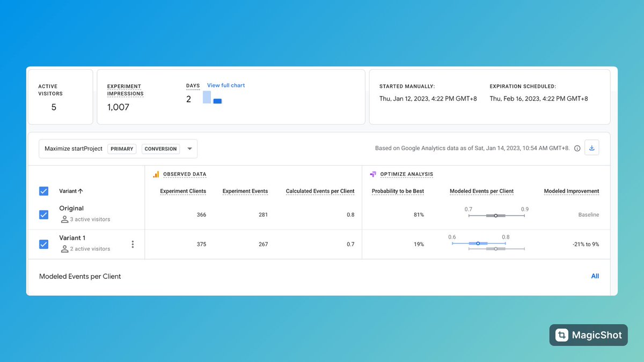Viewport: 644px width, 362px height.
Task: Click the days bar chart thumbnail
Action: pos(213,97)
